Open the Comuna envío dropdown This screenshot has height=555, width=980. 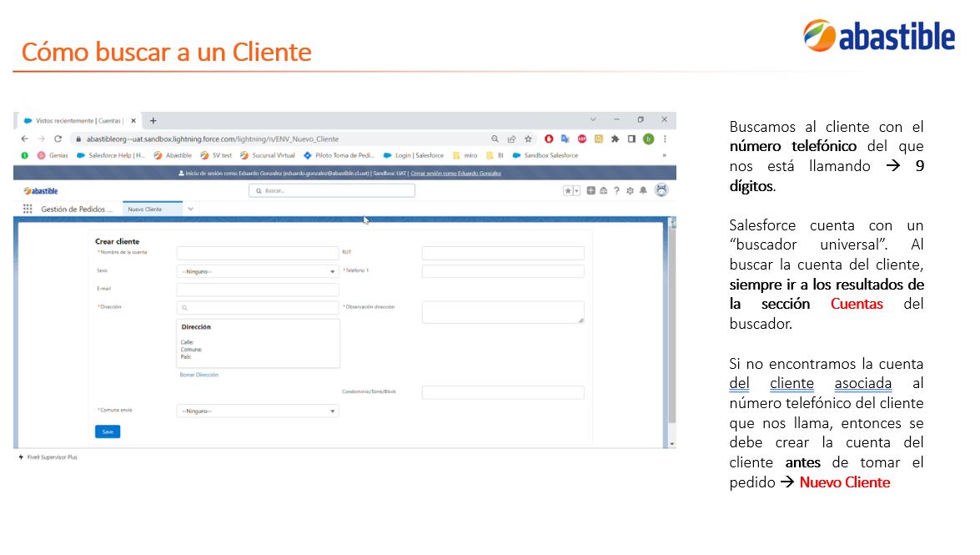tap(258, 411)
